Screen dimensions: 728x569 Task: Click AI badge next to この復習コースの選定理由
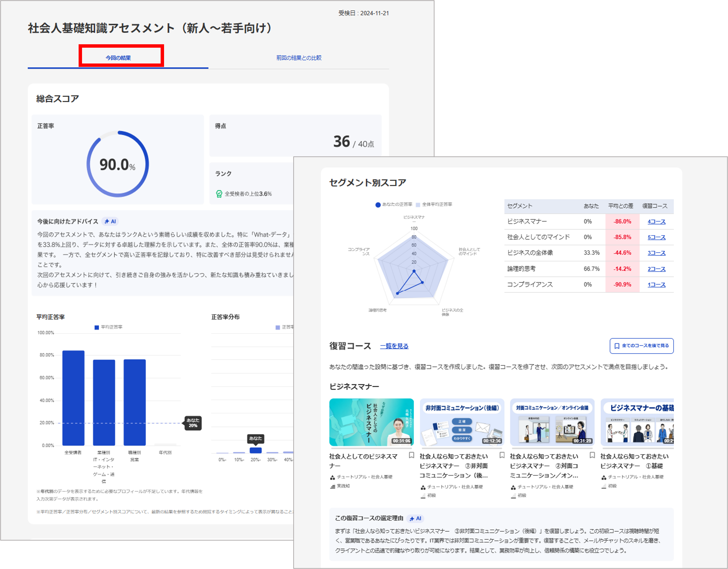[415, 518]
